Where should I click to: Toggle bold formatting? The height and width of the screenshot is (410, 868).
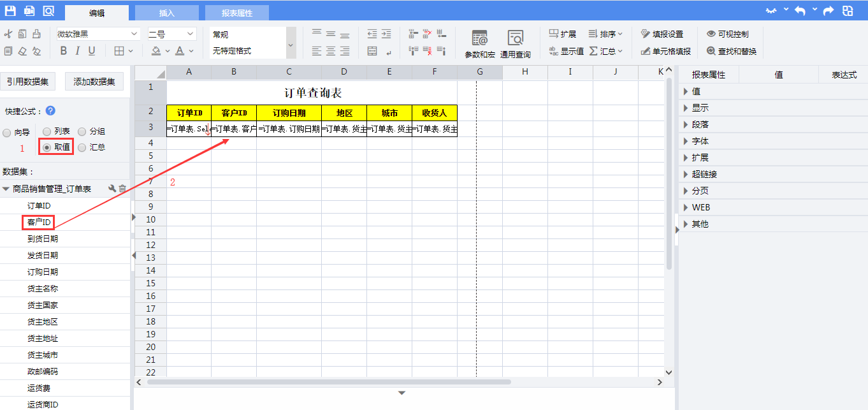pyautogui.click(x=63, y=51)
